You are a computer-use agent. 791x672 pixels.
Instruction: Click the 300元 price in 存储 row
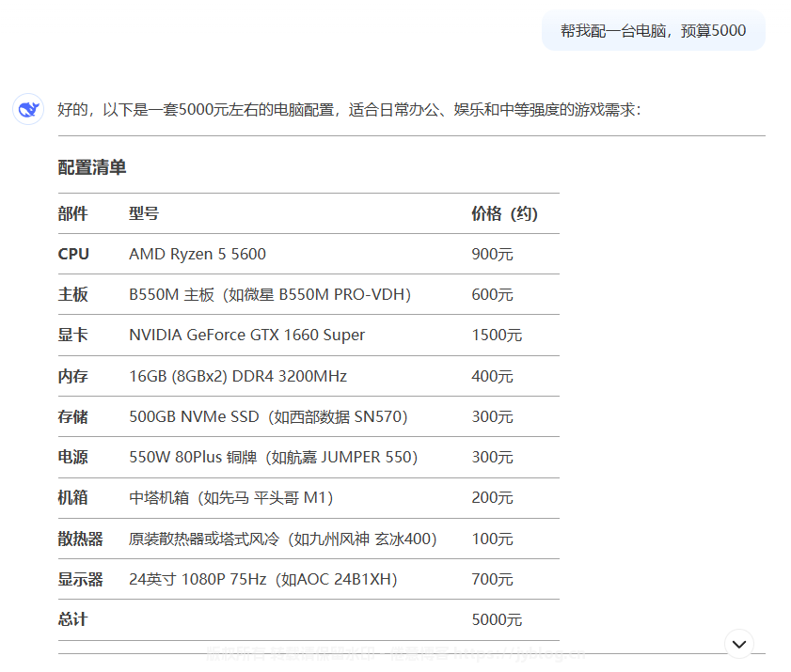[x=492, y=417]
